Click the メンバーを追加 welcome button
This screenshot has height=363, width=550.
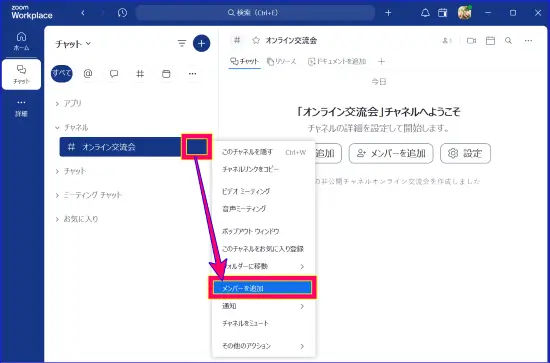[x=391, y=154]
